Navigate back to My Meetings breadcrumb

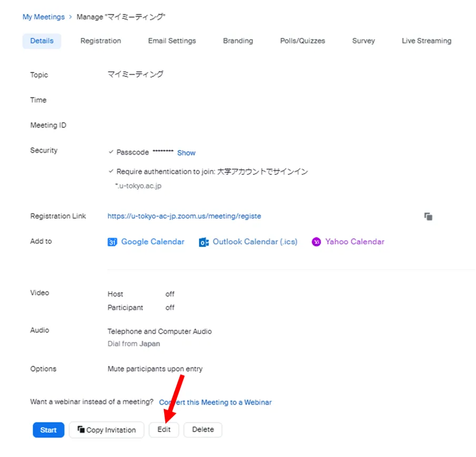[x=43, y=17]
